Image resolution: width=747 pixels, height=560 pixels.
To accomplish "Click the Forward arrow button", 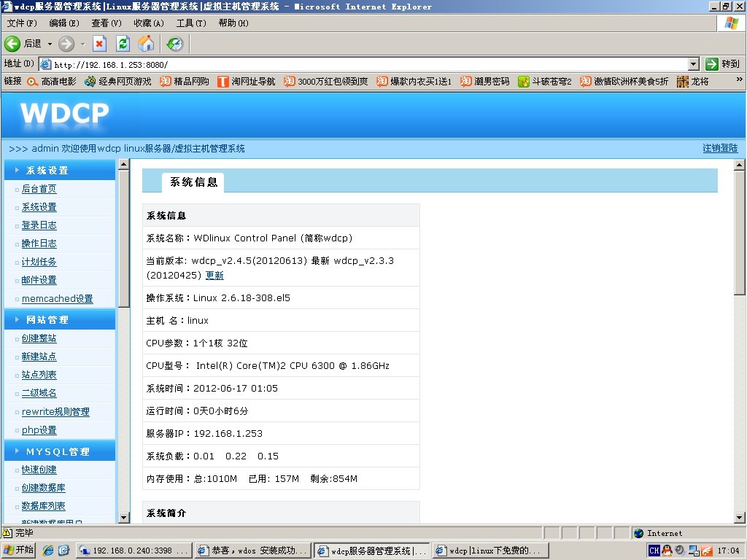I will [66, 44].
